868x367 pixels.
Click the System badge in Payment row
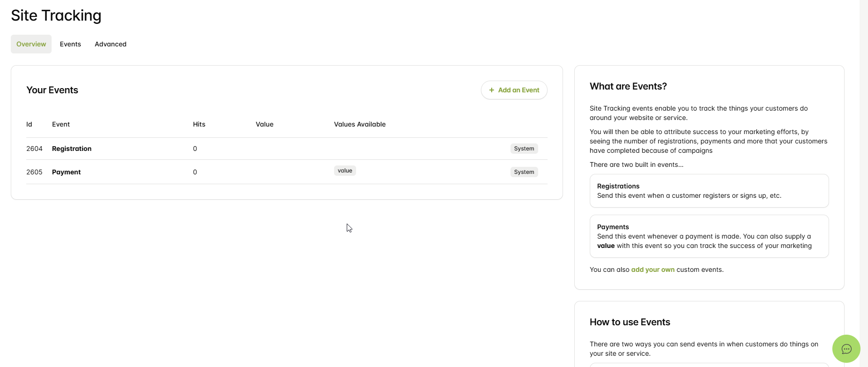(524, 172)
